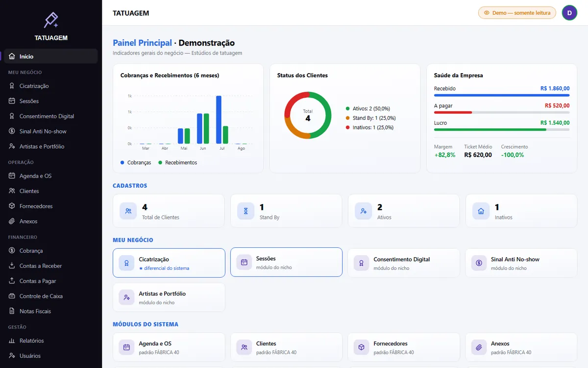
Task: Click the A pagar red progress bar
Action: point(453,112)
